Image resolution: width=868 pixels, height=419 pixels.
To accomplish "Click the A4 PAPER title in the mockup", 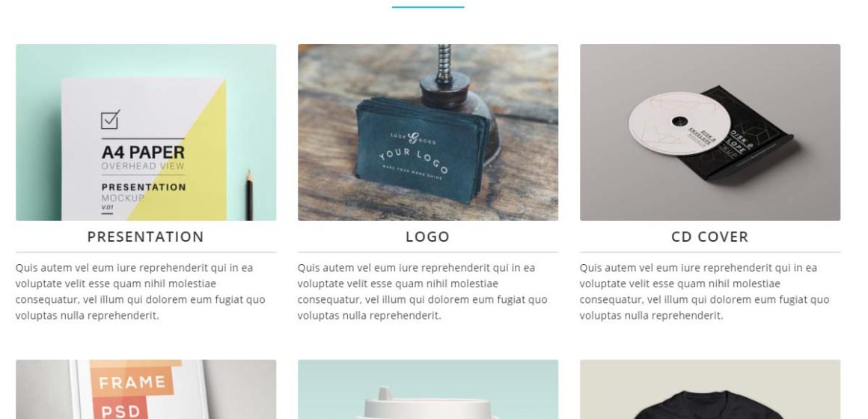I will coord(143,152).
